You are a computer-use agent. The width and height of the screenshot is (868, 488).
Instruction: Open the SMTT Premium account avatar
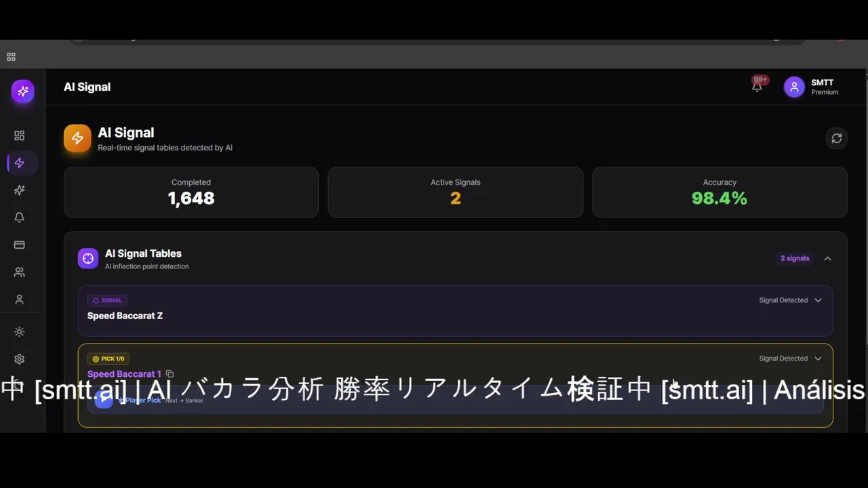794,87
